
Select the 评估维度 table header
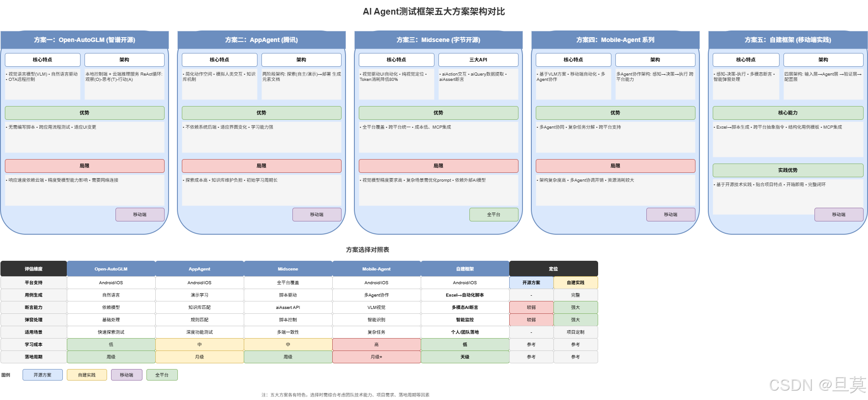pyautogui.click(x=34, y=269)
